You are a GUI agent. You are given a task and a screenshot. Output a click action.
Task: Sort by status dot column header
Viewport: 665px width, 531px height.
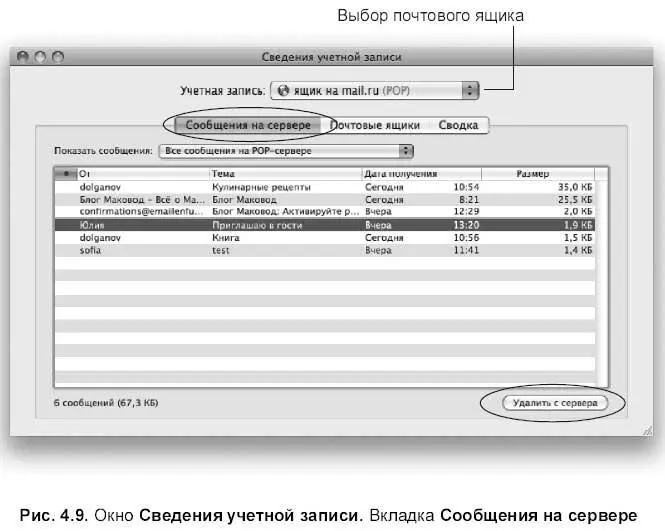[66, 173]
